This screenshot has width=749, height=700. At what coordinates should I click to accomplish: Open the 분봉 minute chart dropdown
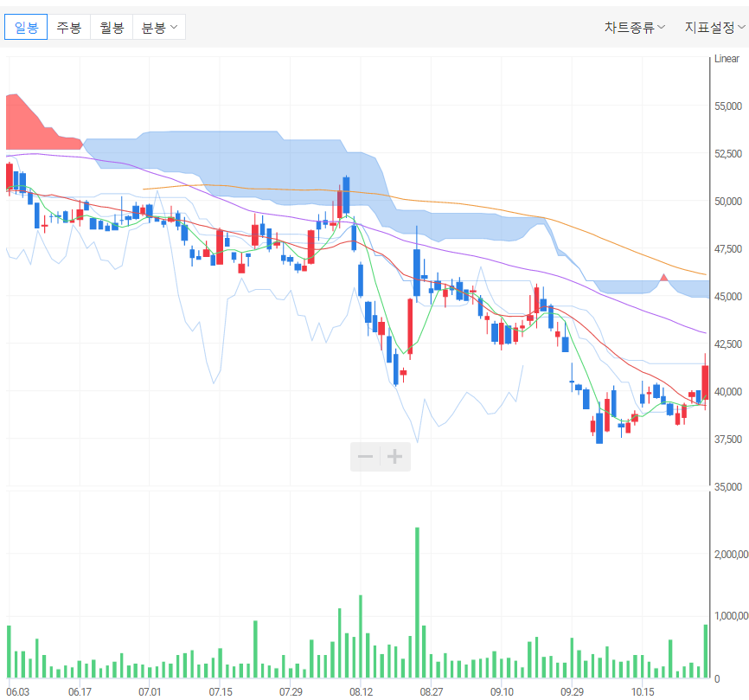click(x=159, y=27)
